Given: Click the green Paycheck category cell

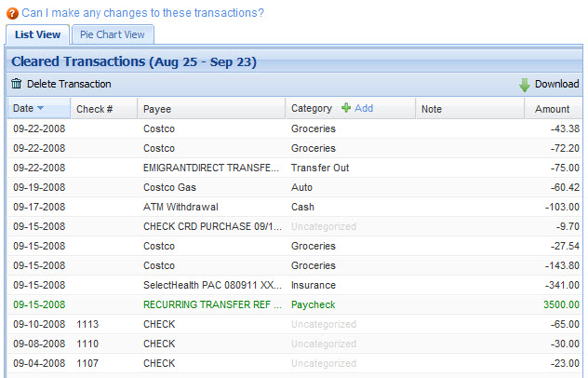Looking at the screenshot, I should coord(314,304).
